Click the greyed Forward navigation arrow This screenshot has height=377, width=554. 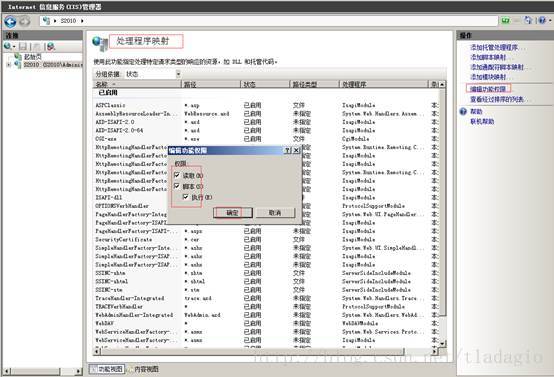[x=25, y=22]
